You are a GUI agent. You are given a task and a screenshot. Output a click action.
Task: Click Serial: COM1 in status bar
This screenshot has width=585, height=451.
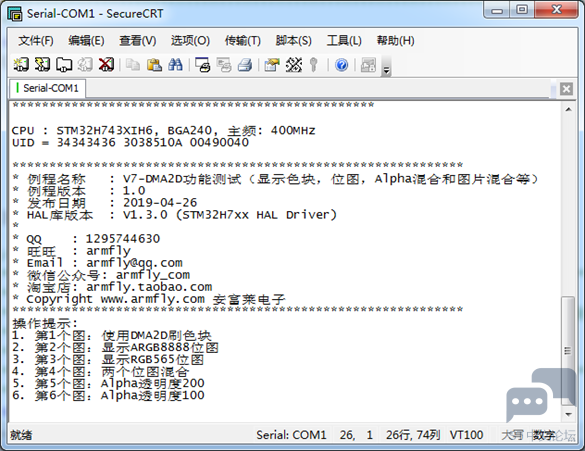[x=291, y=435]
